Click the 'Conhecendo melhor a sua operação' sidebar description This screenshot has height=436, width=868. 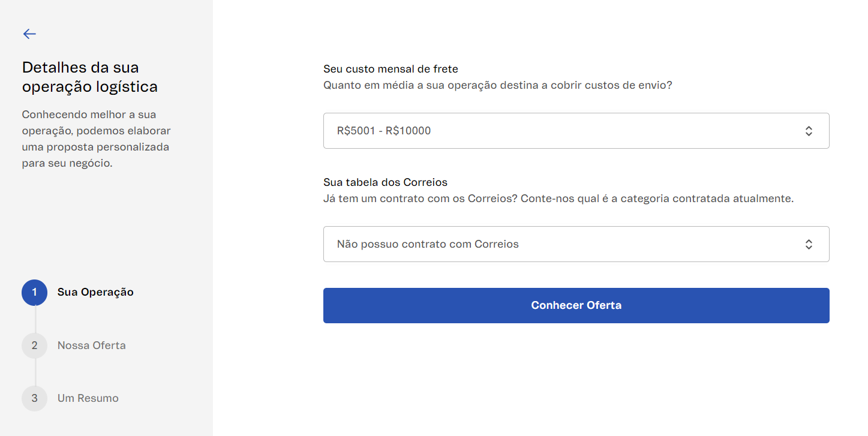(x=96, y=139)
